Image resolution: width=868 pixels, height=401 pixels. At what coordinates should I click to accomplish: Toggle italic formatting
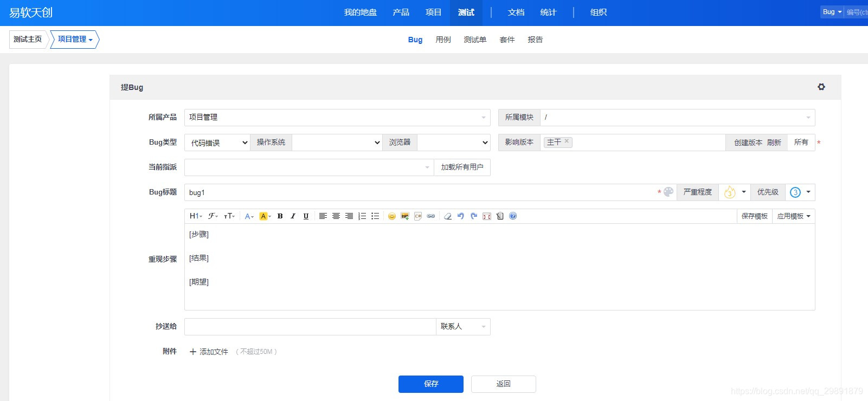coord(293,216)
